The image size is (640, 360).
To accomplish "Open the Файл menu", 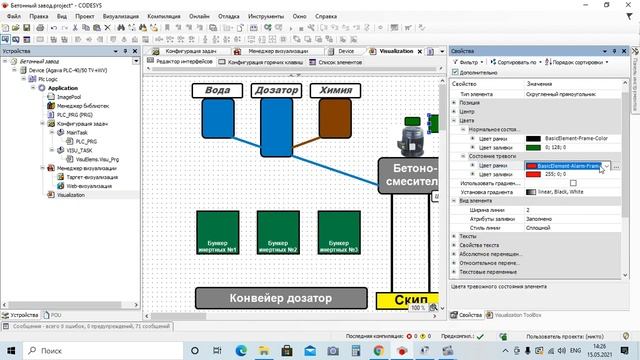I will tap(13, 16).
